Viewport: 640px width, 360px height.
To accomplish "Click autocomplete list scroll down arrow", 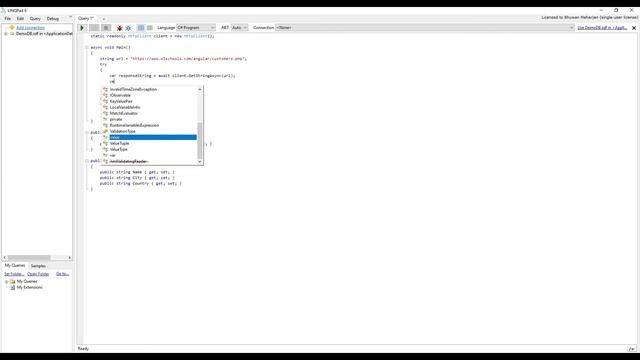I will (200, 162).
